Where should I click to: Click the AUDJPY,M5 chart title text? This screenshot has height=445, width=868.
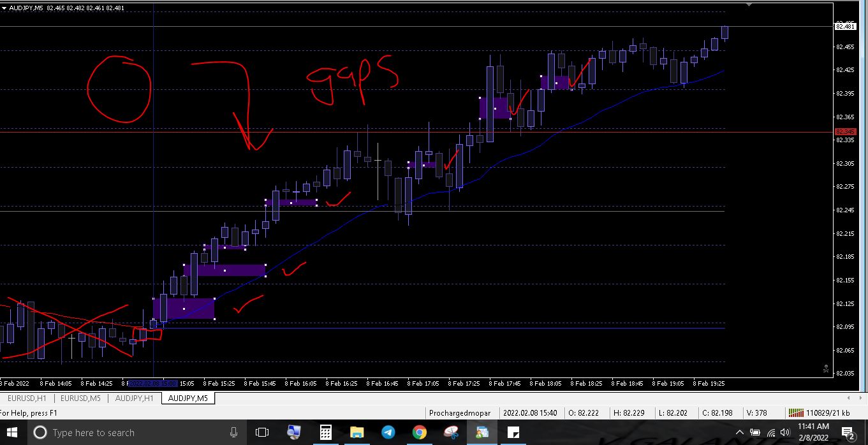click(26, 8)
